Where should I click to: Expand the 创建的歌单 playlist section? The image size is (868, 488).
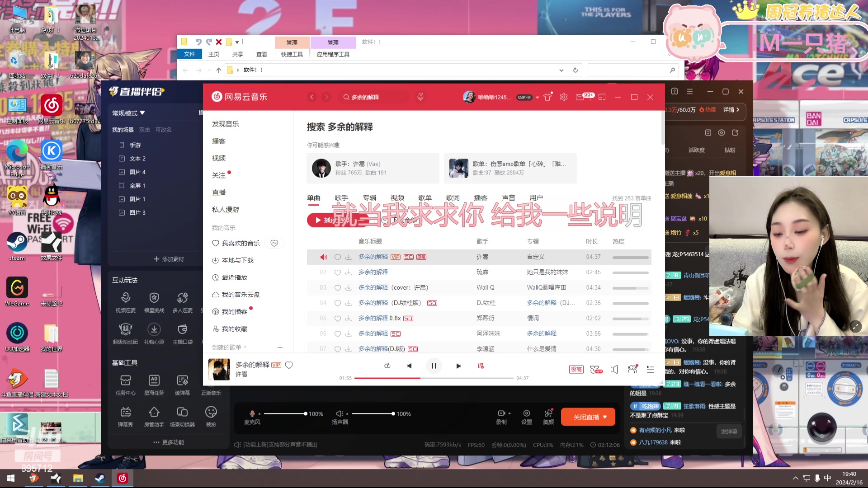245,347
